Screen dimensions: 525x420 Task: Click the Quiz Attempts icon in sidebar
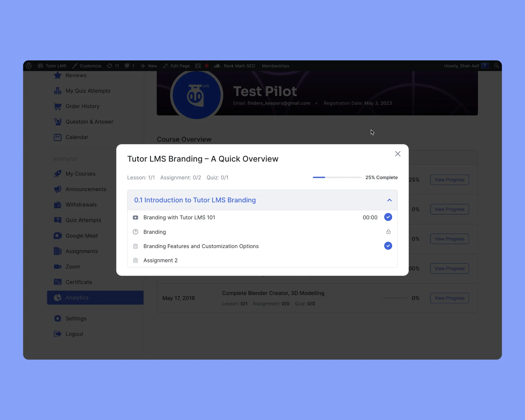pos(58,220)
